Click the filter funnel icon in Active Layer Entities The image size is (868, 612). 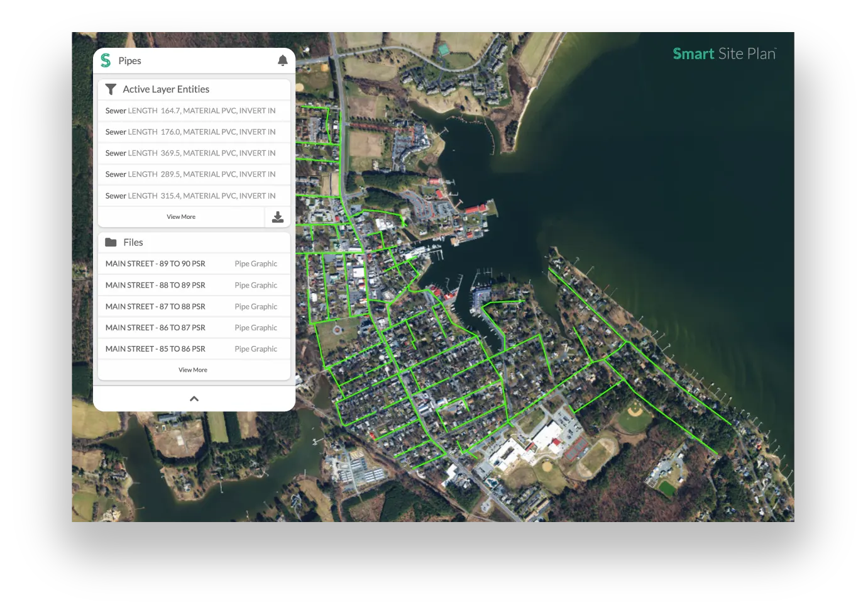(x=111, y=89)
